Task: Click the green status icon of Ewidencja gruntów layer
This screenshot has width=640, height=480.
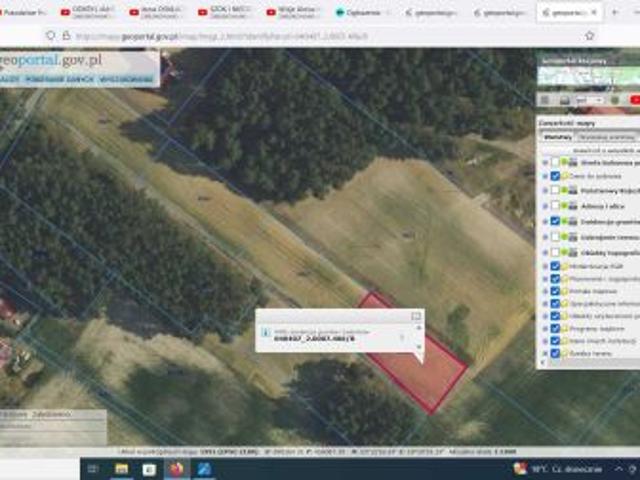Action: click(564, 221)
